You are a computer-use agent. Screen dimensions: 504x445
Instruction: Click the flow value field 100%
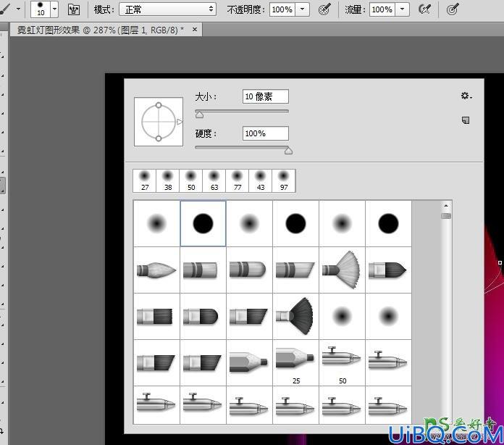tap(382, 9)
